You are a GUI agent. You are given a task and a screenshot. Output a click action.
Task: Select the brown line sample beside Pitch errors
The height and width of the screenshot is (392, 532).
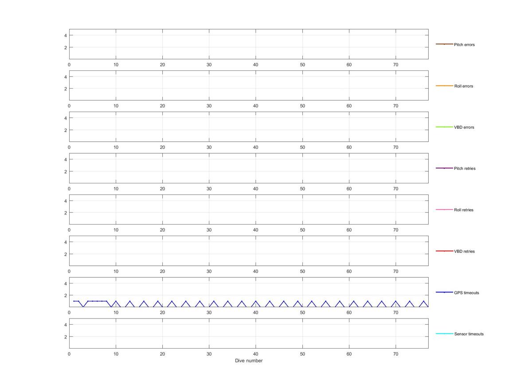pos(444,44)
